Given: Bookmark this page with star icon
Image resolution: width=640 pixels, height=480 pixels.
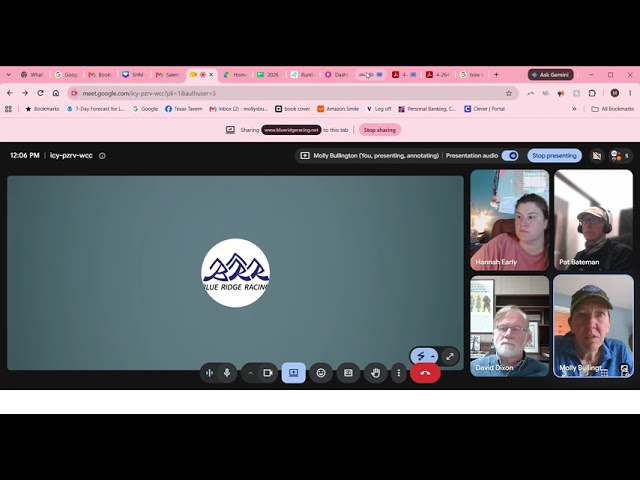Looking at the screenshot, I should coord(509,93).
